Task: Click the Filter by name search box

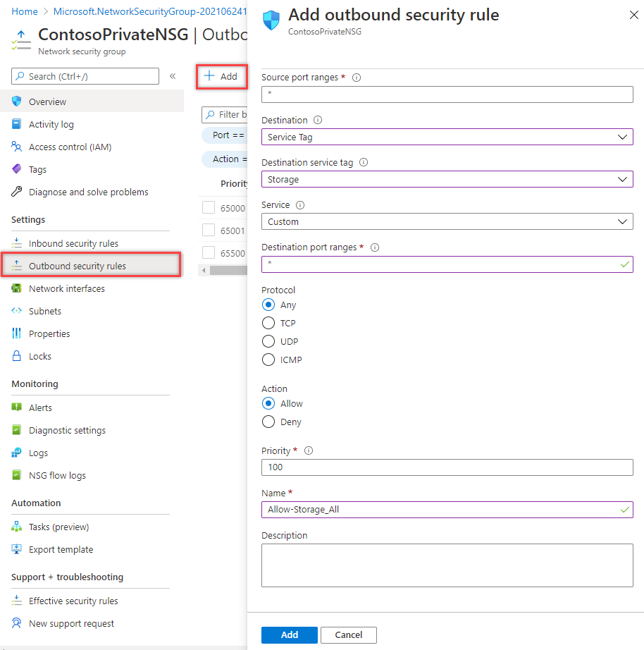Action: click(x=225, y=114)
